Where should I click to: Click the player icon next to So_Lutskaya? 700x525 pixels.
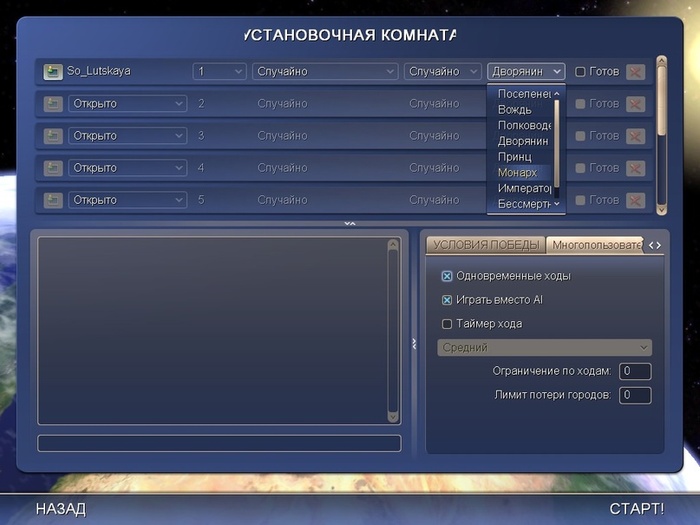click(53, 72)
